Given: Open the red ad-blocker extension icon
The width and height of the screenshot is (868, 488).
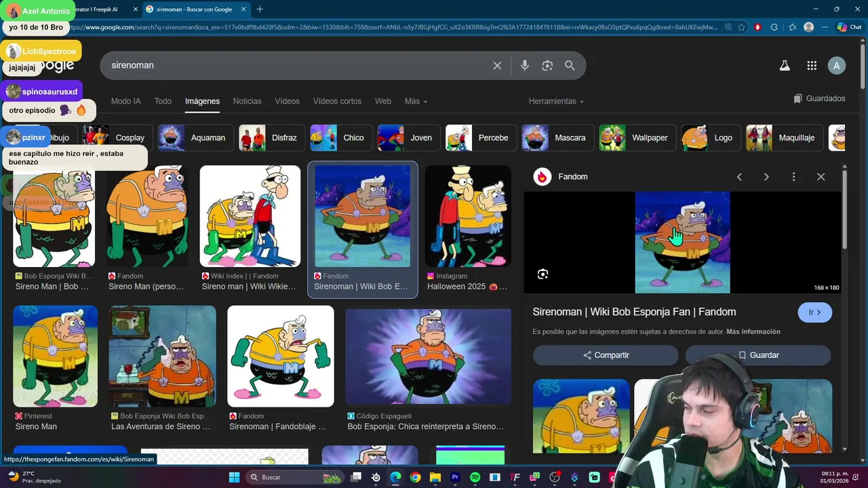Looking at the screenshot, I should pyautogui.click(x=757, y=27).
